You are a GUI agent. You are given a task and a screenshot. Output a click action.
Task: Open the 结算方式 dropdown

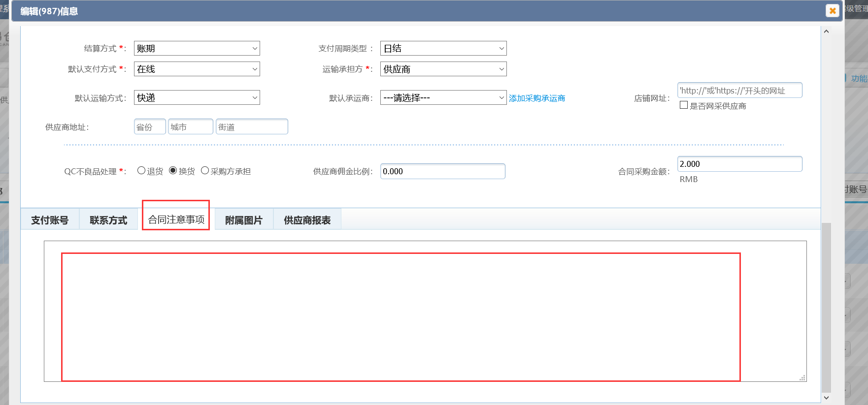tap(197, 49)
